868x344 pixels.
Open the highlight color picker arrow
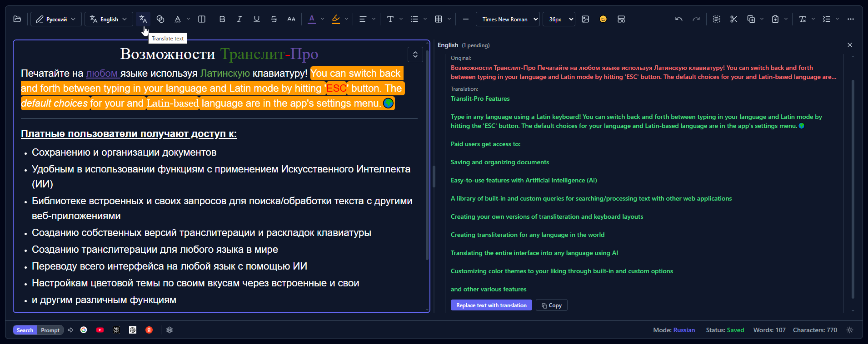pyautogui.click(x=346, y=19)
